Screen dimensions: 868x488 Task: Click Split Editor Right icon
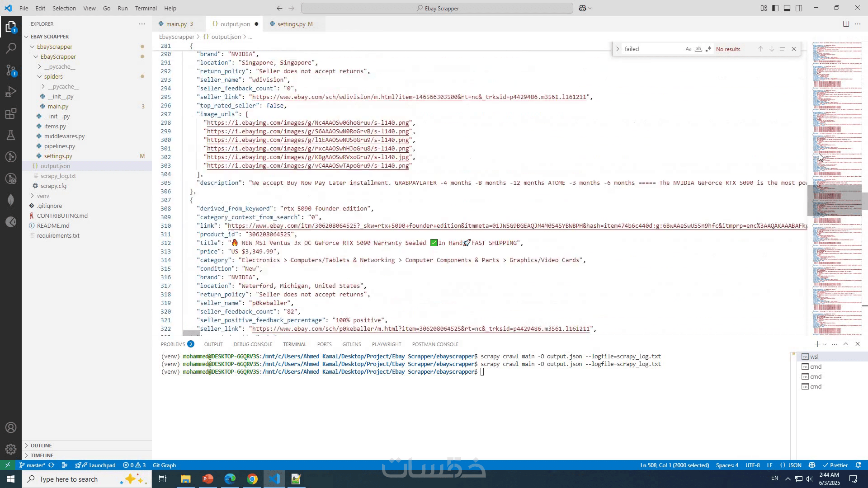pyautogui.click(x=846, y=24)
